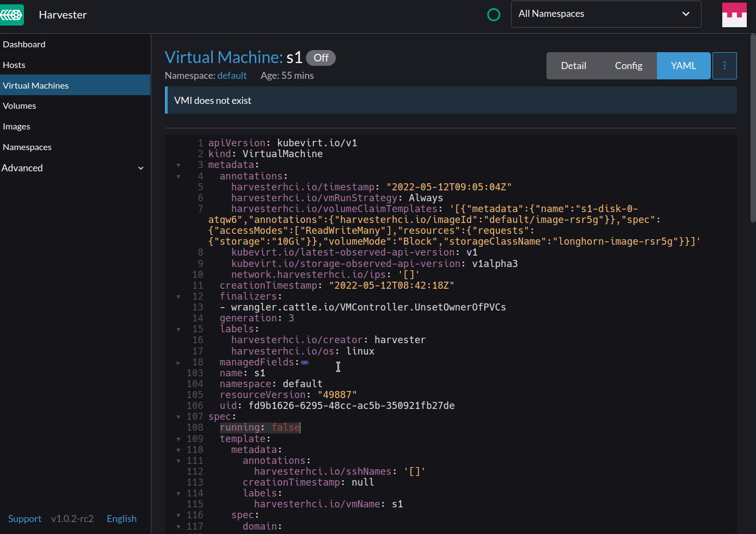Screen dimensions: 756x534
Task: Switch to the Config tab
Action: (628, 65)
